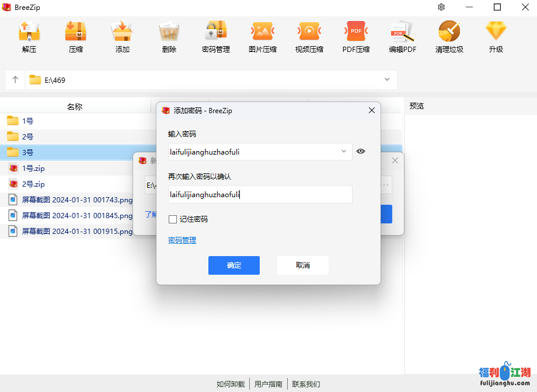Click the 压缩 compress icon

[x=76, y=32]
